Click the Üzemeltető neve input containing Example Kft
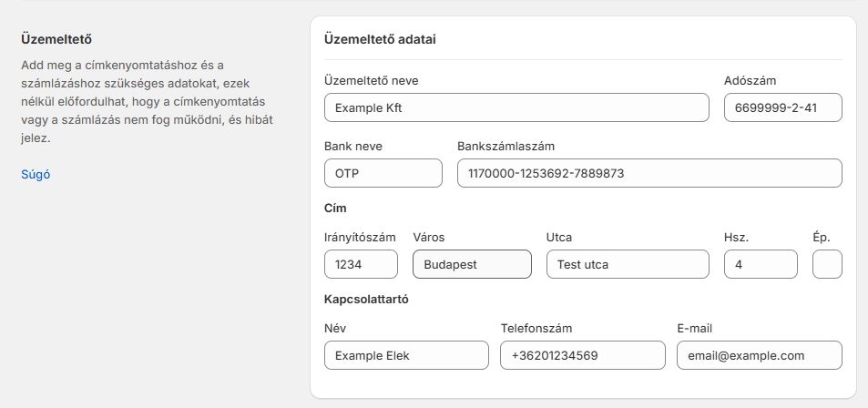The width and height of the screenshot is (868, 408). click(516, 107)
